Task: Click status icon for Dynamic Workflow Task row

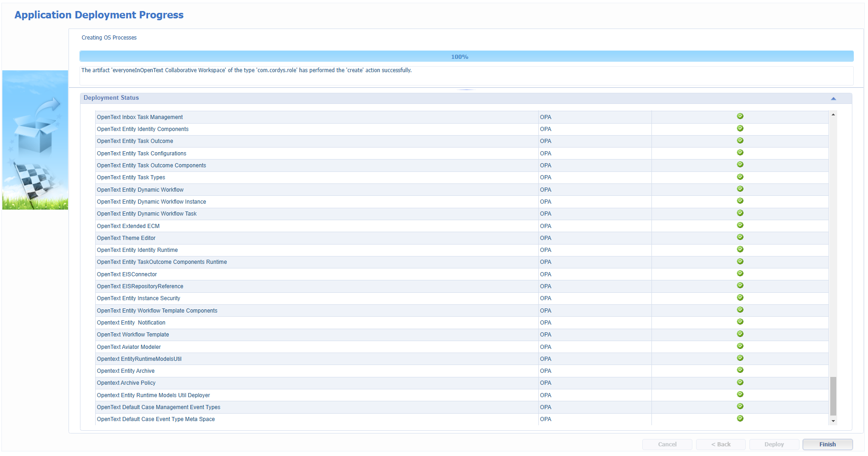Action: pyautogui.click(x=740, y=213)
